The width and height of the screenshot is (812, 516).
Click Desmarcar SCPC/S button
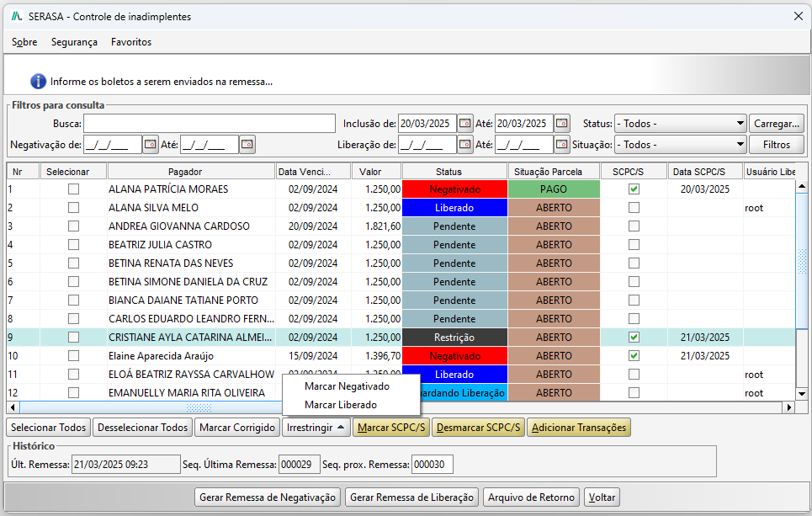[478, 428]
